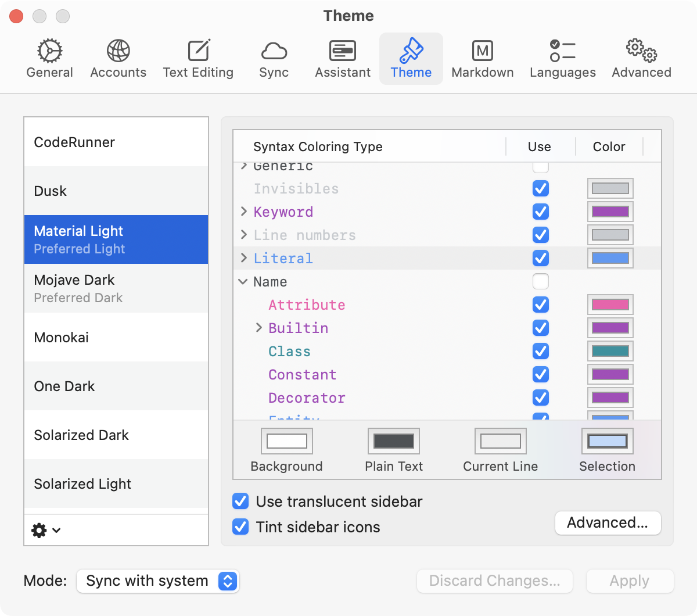The image size is (697, 616).
Task: Click the Color column header
Action: pos(609,146)
